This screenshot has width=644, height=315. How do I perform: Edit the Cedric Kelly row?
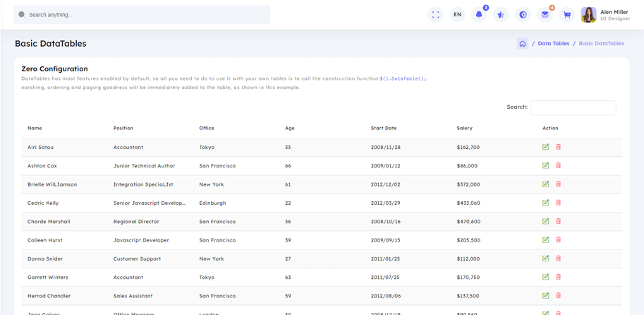tap(545, 203)
